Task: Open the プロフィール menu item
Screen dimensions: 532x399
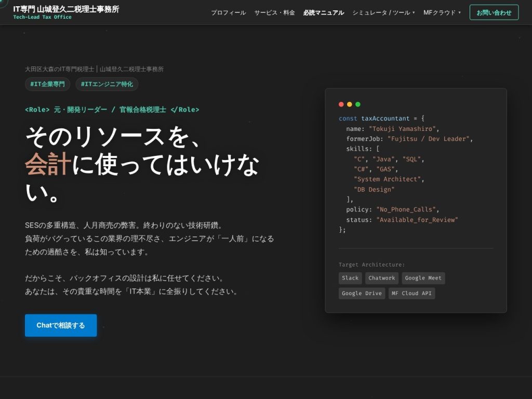Action: click(229, 13)
